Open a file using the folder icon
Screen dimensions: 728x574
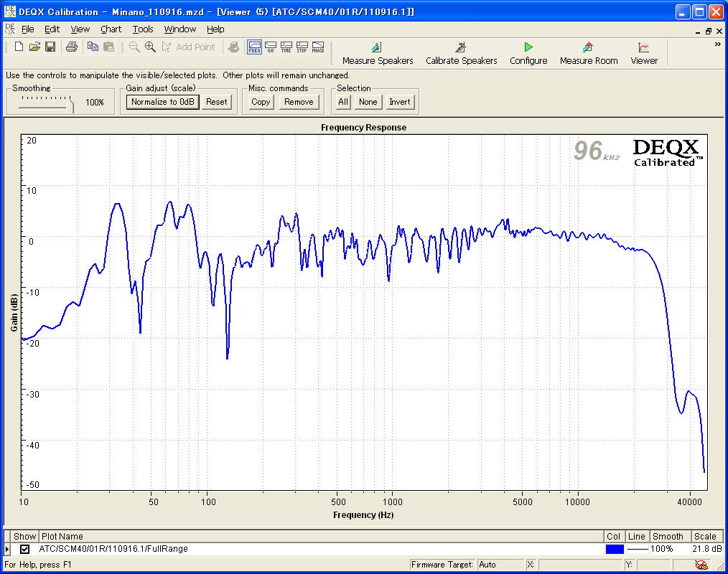(35, 47)
